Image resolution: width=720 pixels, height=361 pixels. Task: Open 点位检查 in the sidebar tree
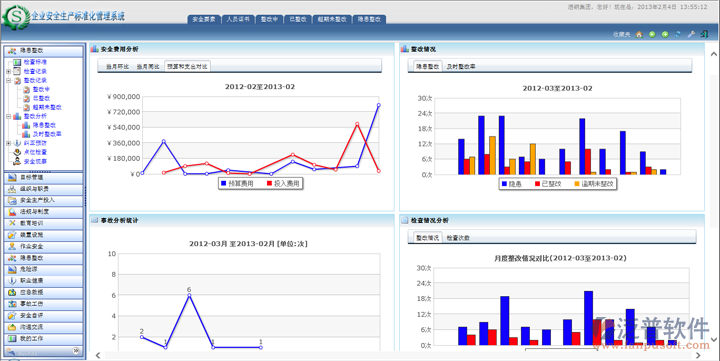tap(35, 152)
